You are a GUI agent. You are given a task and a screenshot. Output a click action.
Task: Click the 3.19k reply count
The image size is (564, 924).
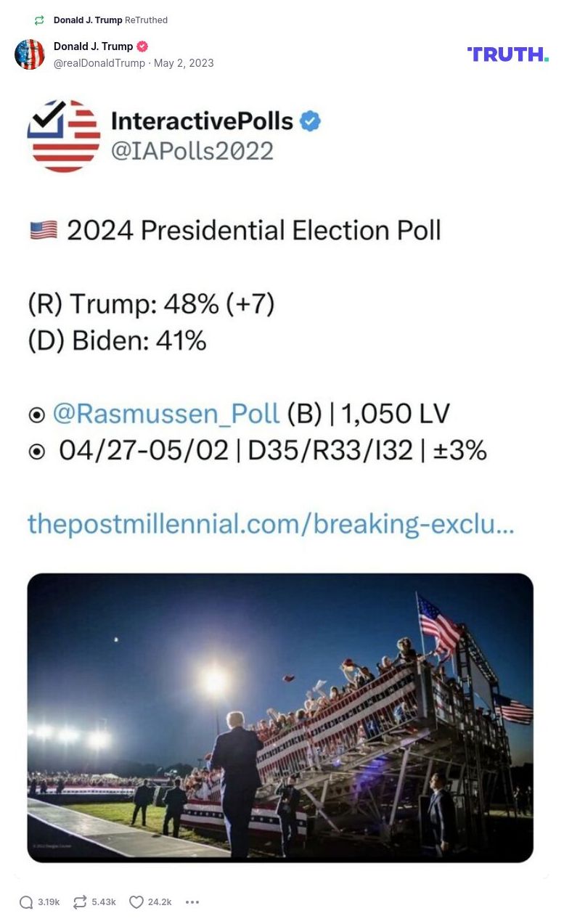tap(47, 901)
